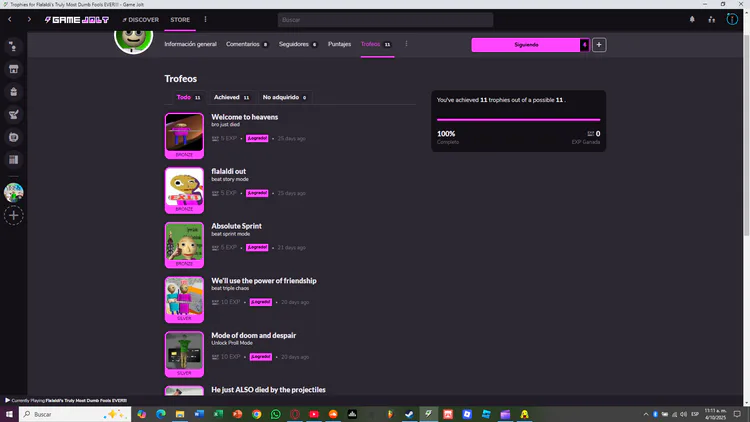The height and width of the screenshot is (422, 750).
Task: Switch to Comentarios tab
Action: [x=247, y=44]
